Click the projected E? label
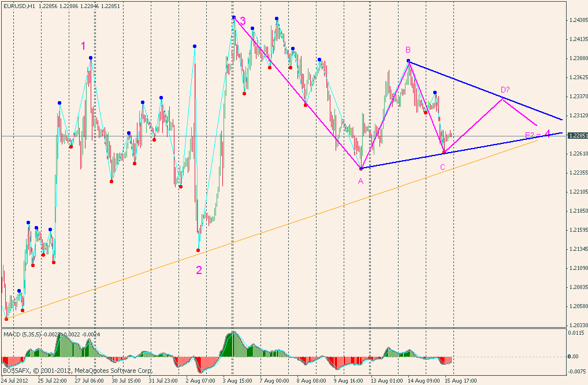This screenshot has width=588, height=385. (x=530, y=135)
